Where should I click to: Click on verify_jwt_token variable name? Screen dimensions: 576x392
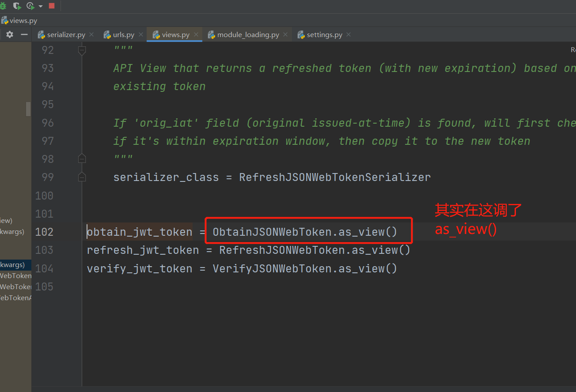point(140,268)
